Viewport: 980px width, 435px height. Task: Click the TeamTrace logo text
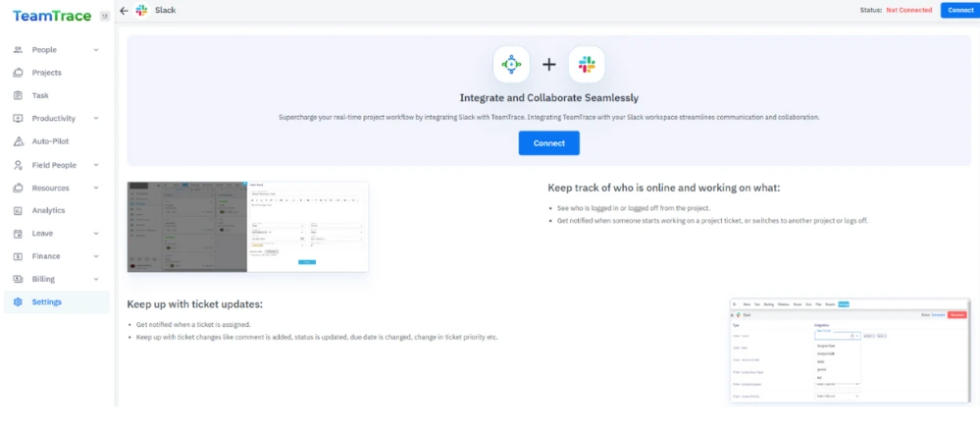click(52, 17)
